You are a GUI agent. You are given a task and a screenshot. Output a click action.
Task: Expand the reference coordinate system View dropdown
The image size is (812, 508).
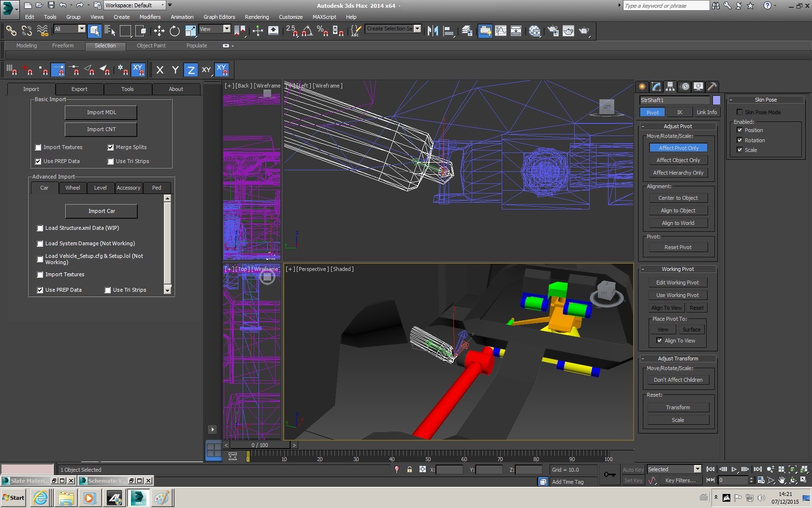[226, 29]
